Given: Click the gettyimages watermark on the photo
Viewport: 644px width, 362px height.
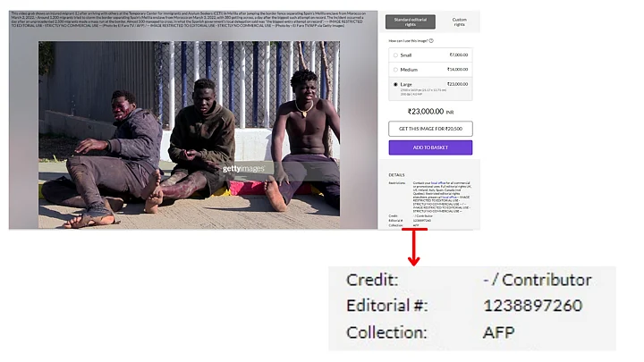Looking at the screenshot, I should [243, 169].
